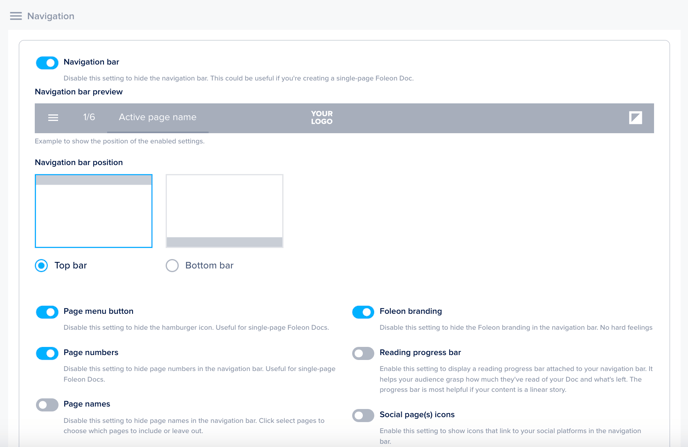The height and width of the screenshot is (447, 688).
Task: Switch off the Page numbers toggle
Action: click(47, 353)
